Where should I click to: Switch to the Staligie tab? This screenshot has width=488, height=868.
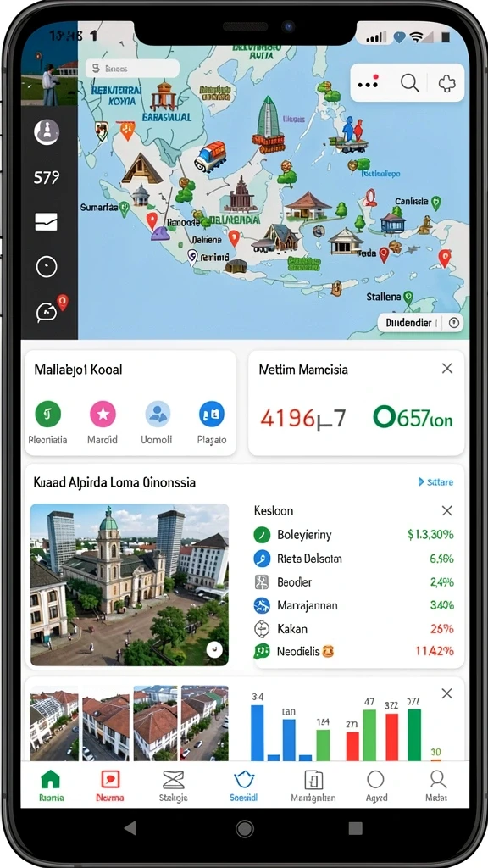(x=173, y=786)
